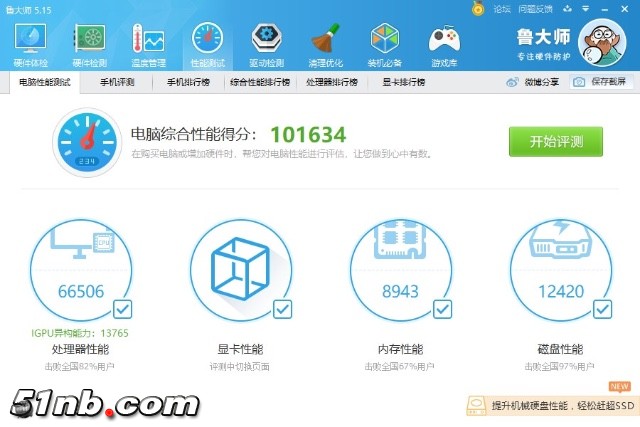Minimize the 鲁大师 window
This screenshot has width=640, height=427.
[x=605, y=9]
